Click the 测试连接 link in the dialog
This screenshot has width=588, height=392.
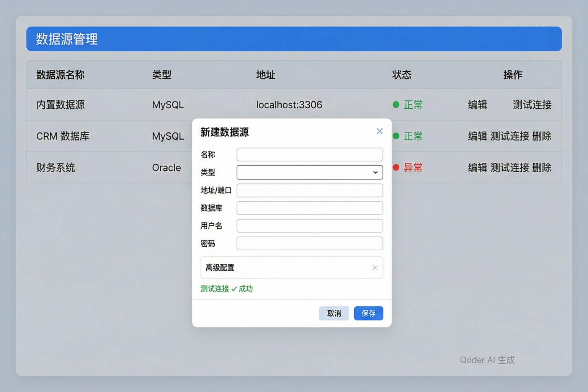[215, 289]
